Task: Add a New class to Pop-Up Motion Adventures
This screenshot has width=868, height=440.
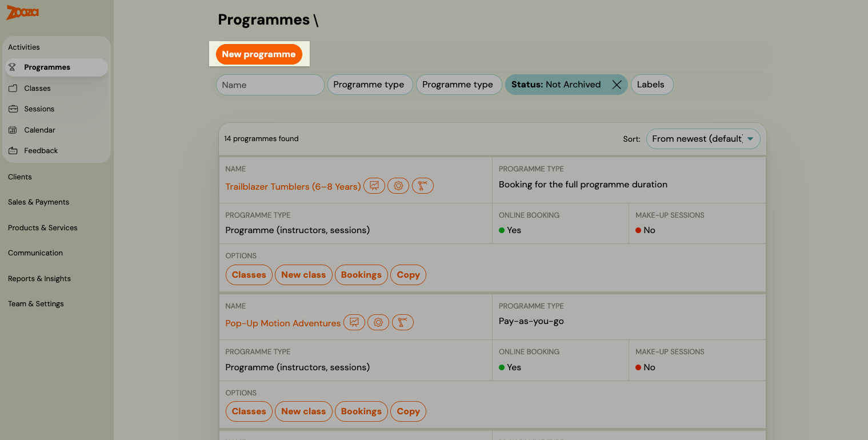Action: pyautogui.click(x=303, y=411)
